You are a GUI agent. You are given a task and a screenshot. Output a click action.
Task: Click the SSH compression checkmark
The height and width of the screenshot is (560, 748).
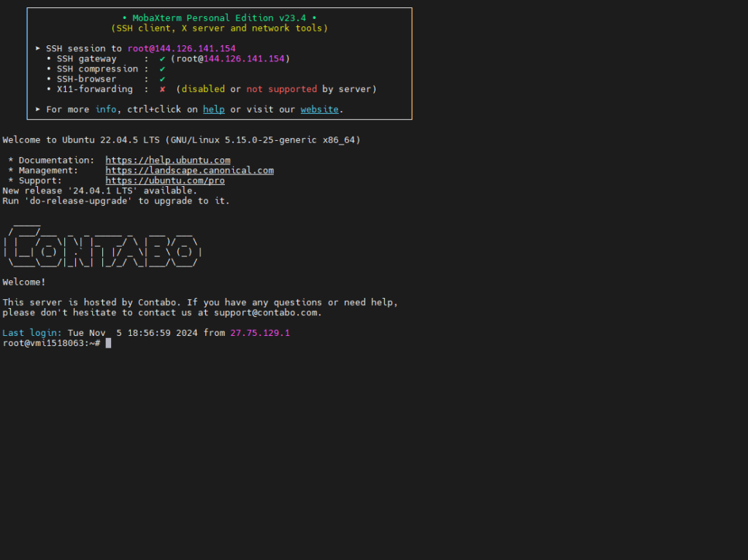click(162, 69)
